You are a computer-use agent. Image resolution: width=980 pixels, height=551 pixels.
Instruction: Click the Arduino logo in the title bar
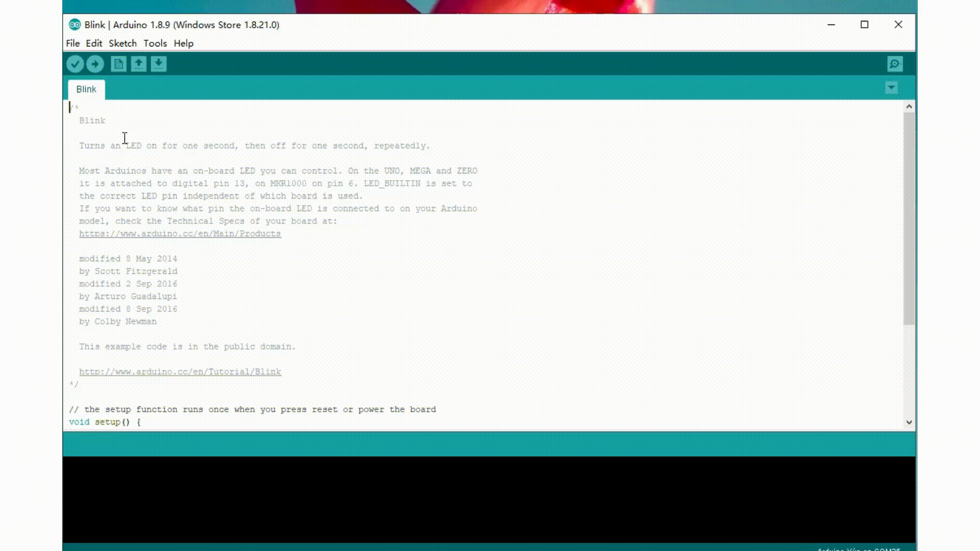tap(75, 24)
